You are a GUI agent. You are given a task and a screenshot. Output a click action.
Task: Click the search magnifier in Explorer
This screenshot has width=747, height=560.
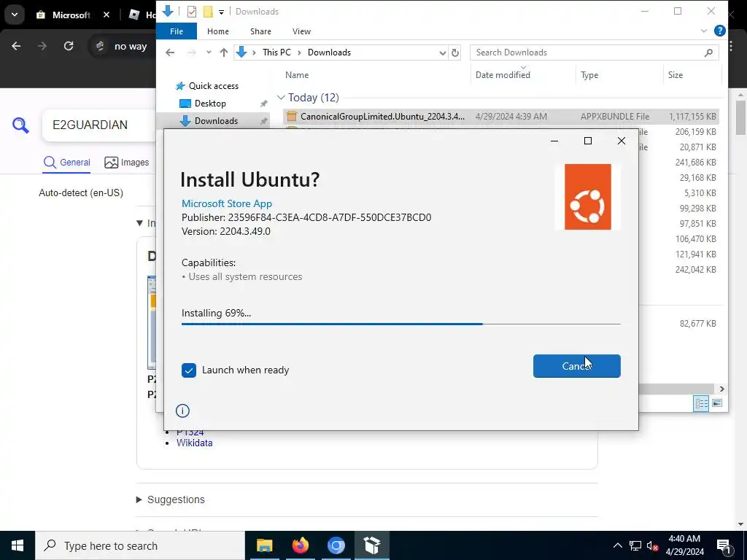click(708, 52)
